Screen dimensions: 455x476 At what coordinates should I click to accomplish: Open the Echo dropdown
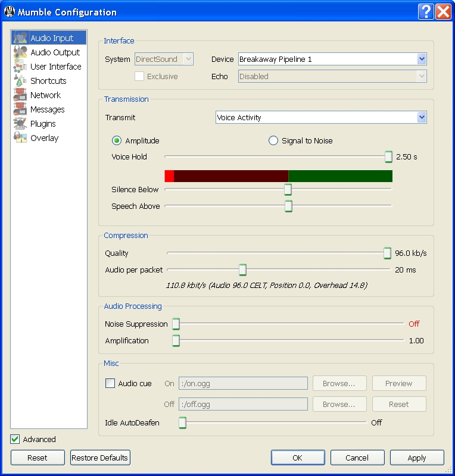click(x=332, y=76)
